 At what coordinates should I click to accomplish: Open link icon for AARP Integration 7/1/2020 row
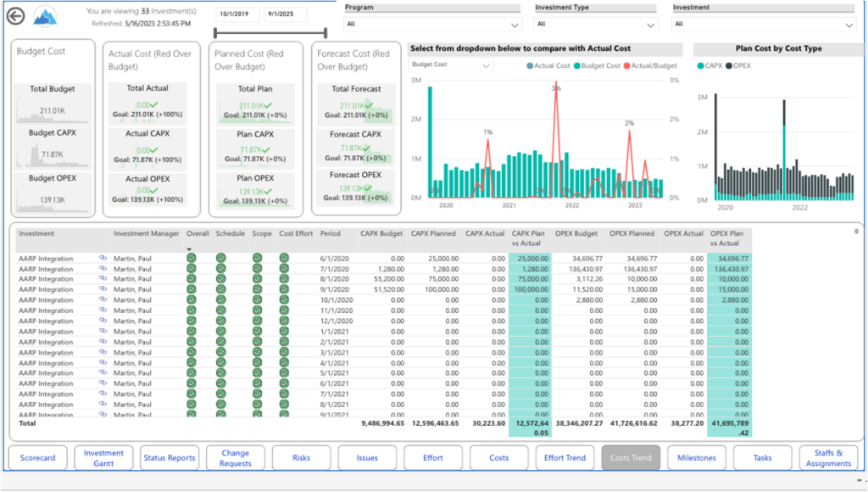tap(103, 269)
